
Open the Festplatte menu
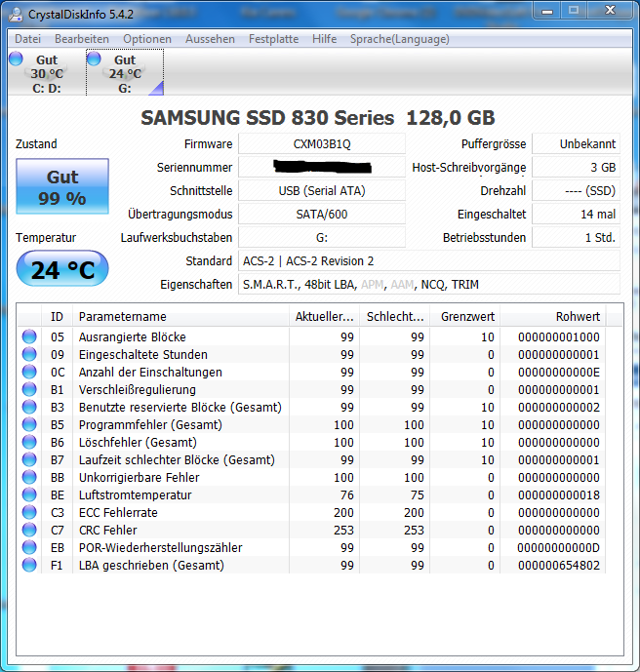tap(273, 39)
